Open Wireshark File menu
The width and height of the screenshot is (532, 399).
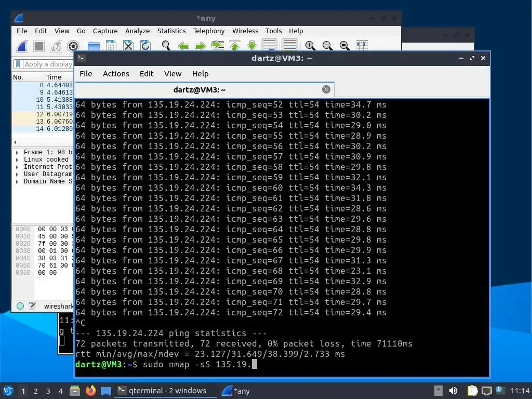(22, 31)
